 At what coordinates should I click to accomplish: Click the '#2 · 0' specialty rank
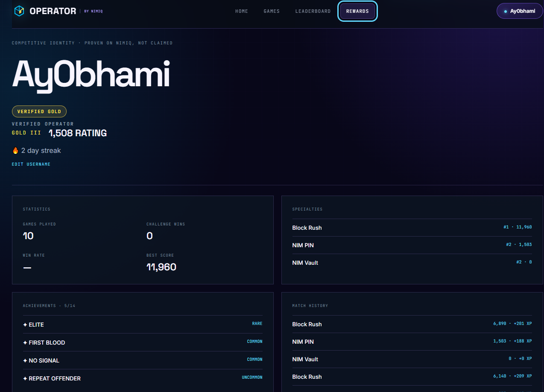coord(524,262)
